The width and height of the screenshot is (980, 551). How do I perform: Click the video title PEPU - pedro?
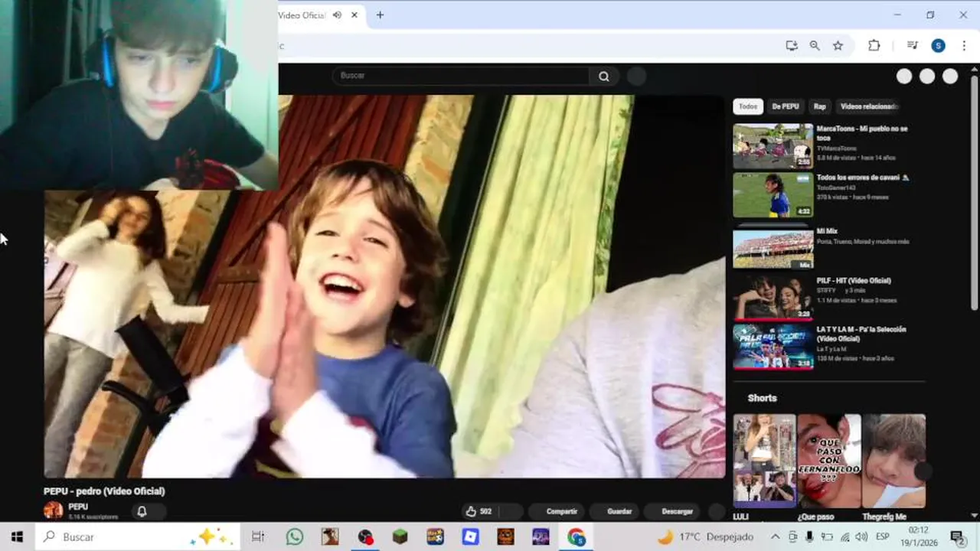tap(104, 491)
